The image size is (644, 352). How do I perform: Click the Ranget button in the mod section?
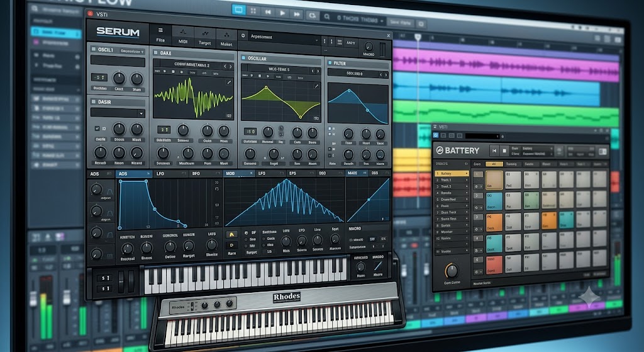(x=252, y=253)
